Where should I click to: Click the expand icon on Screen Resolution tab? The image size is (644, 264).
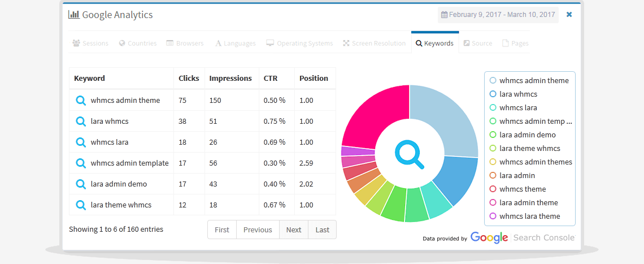(x=346, y=43)
